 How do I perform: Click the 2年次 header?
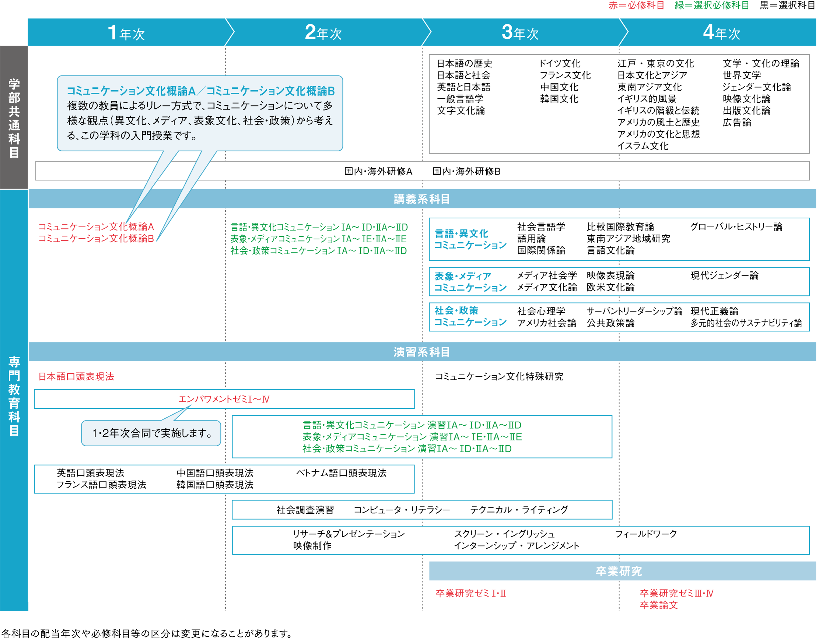(323, 32)
